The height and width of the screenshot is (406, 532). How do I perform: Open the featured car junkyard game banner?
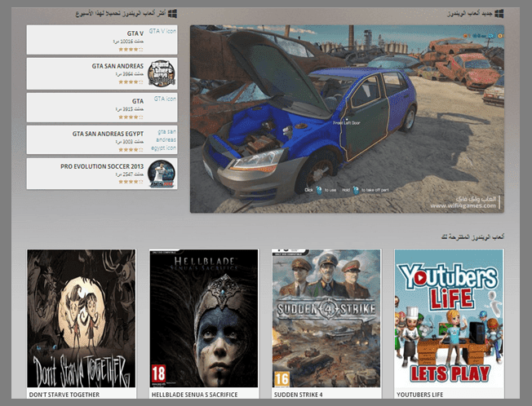point(347,118)
